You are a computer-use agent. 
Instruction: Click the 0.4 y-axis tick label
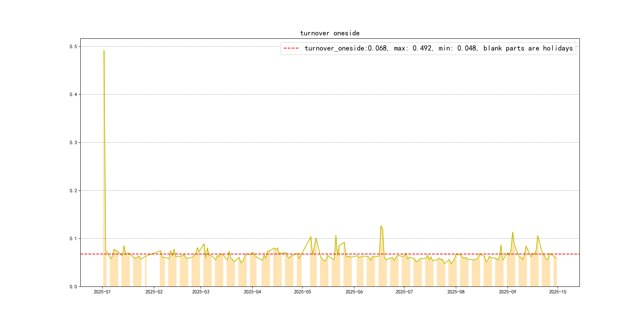click(73, 94)
